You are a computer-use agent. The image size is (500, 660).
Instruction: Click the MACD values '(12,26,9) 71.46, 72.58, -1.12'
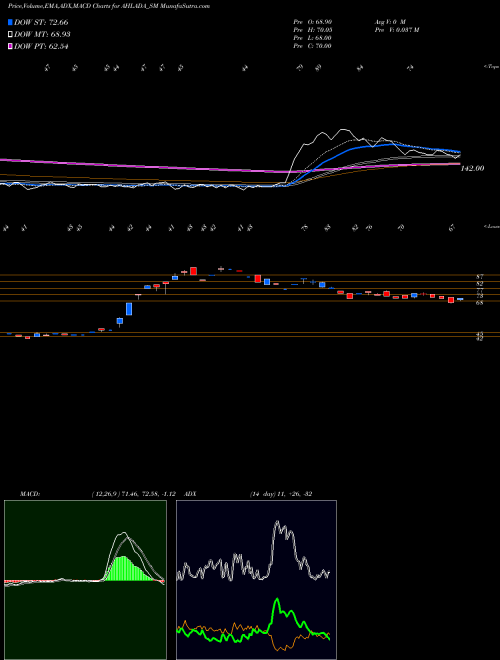136,494
